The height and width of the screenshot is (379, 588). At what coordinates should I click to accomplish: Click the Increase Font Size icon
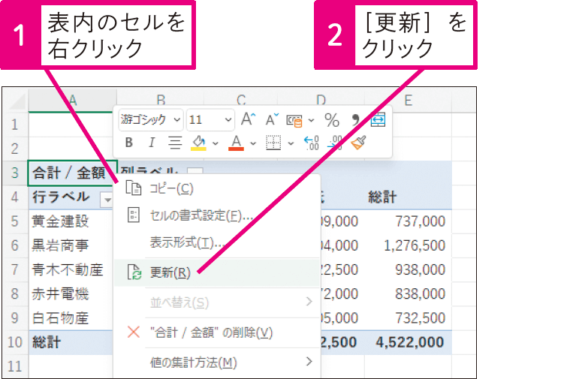click(248, 119)
